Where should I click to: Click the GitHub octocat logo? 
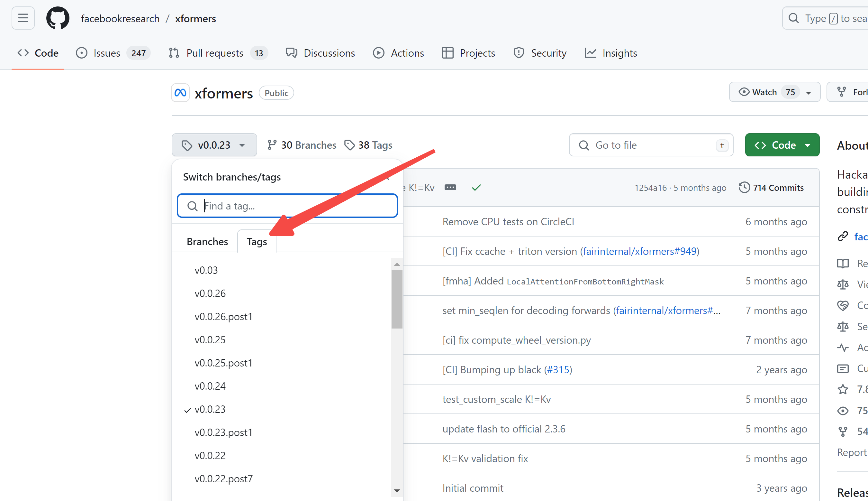coord(58,18)
